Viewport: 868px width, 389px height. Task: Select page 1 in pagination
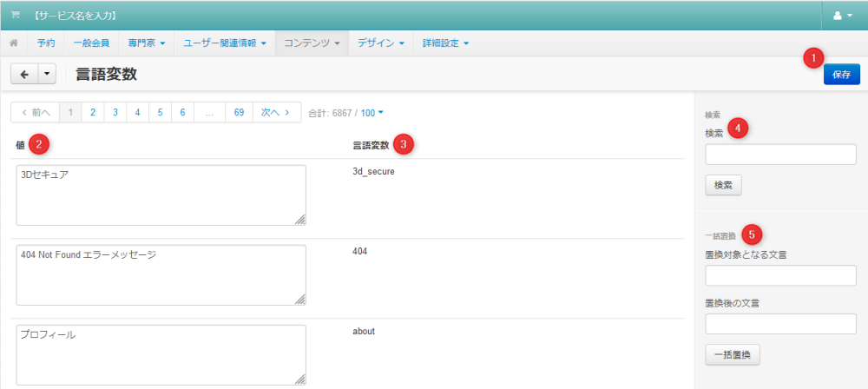(x=70, y=113)
